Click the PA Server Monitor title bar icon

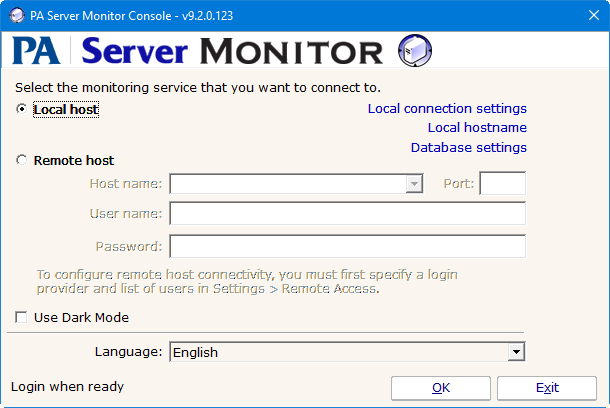17,16
